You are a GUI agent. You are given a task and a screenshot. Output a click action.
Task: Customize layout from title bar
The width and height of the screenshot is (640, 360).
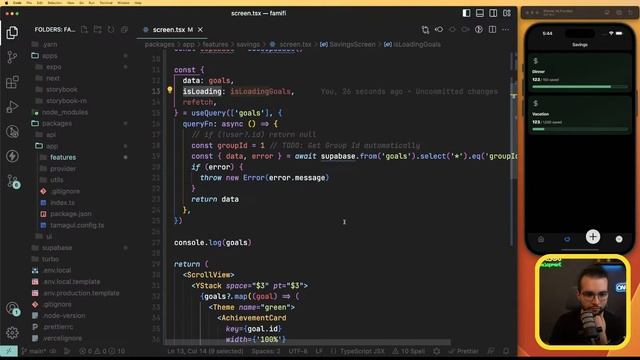tap(507, 13)
